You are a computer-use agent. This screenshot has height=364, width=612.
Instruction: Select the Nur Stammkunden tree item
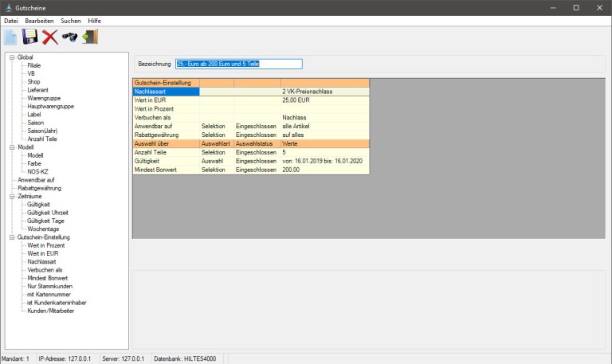pos(51,286)
